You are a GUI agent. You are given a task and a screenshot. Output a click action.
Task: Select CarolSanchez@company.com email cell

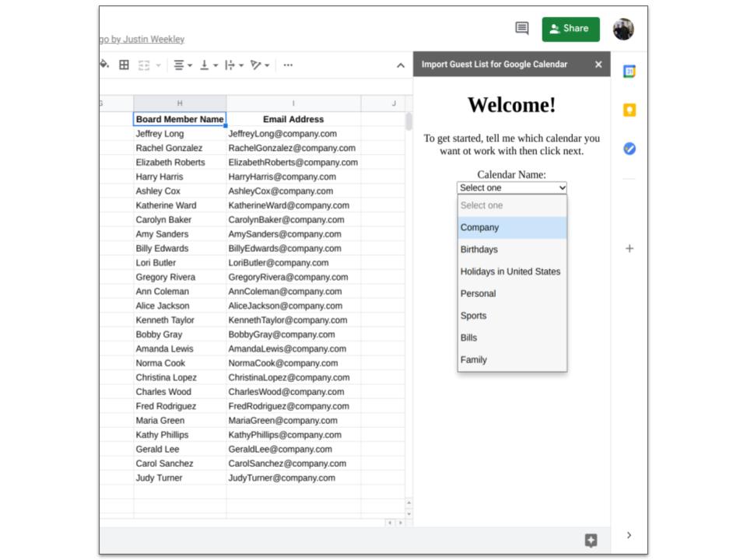click(293, 464)
